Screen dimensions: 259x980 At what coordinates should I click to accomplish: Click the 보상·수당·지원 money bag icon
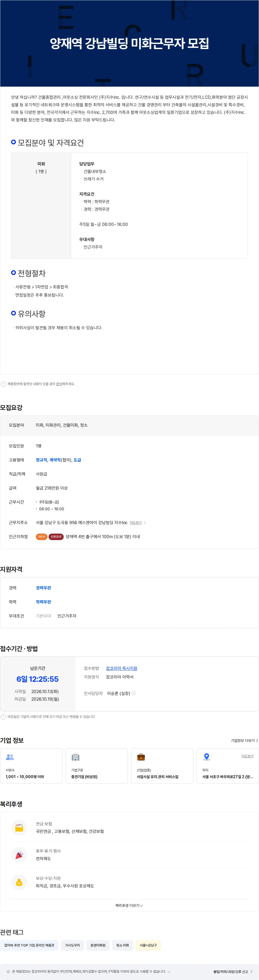point(19,882)
